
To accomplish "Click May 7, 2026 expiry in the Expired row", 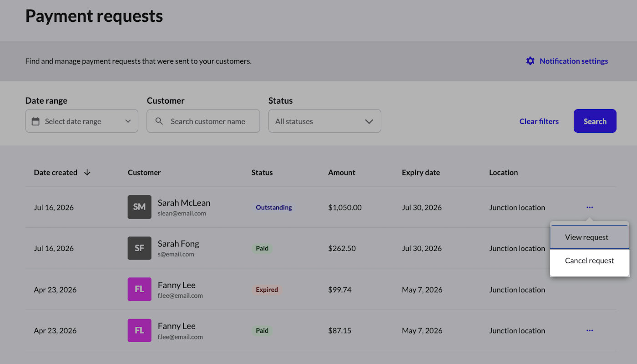I will click(422, 289).
